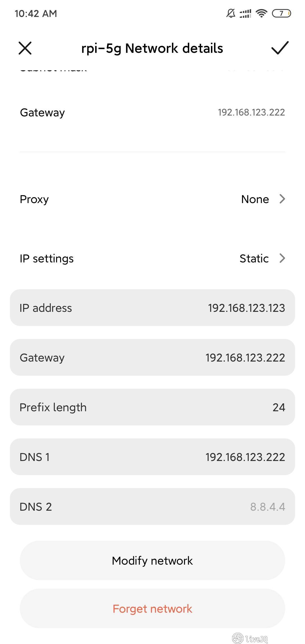Tap the rpi-5g Network details title

[x=152, y=48]
